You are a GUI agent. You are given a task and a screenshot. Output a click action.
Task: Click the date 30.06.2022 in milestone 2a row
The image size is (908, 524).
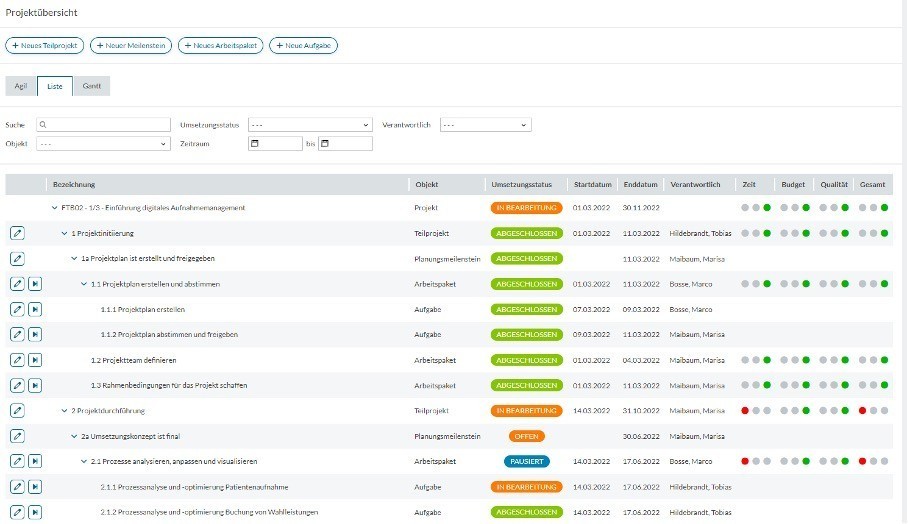tap(641, 436)
